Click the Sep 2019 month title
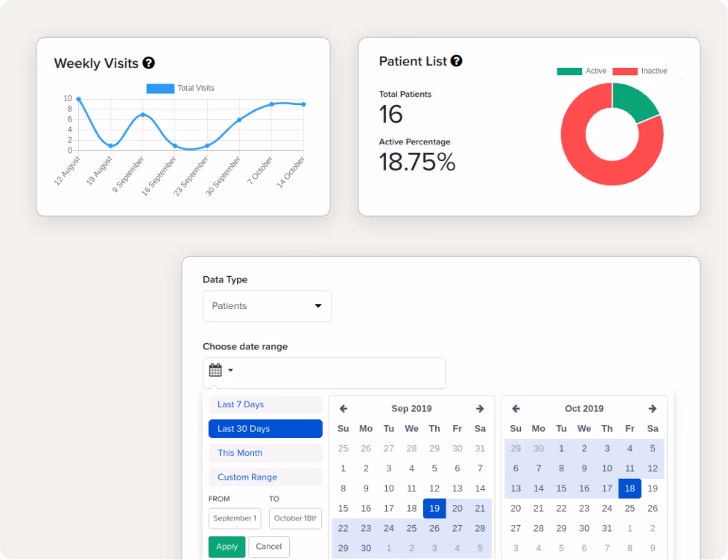Screen dimensions: 728x560 411,409
